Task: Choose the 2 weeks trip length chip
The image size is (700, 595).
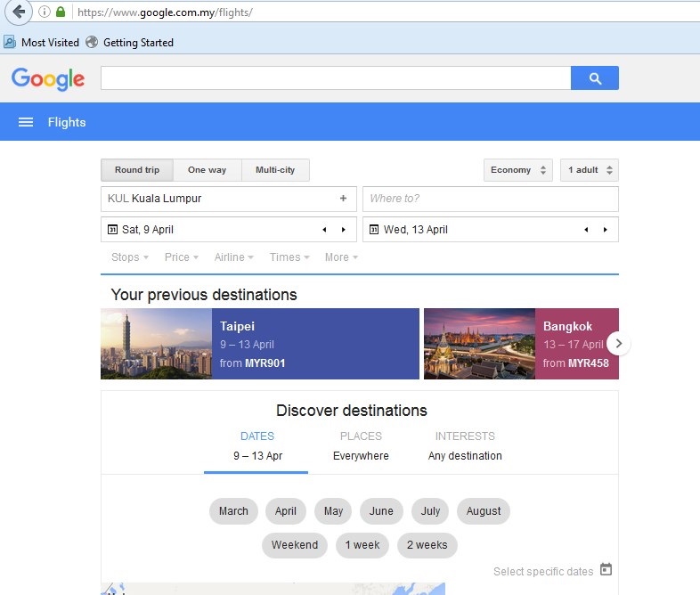Action: click(427, 545)
